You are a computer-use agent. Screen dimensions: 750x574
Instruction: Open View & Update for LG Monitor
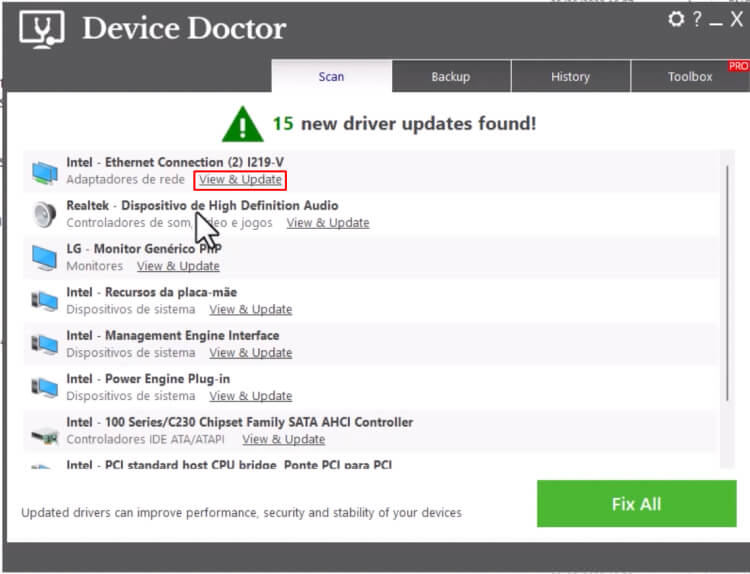178,266
